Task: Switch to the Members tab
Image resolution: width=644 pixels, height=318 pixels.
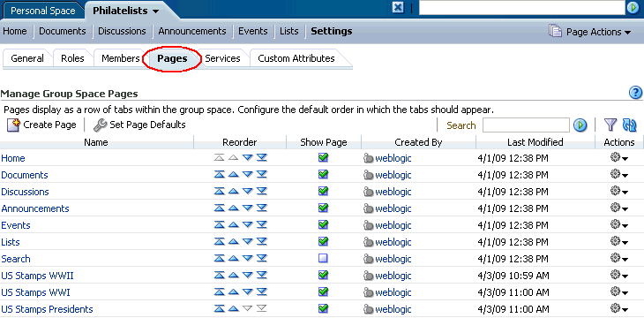Action: [x=120, y=58]
